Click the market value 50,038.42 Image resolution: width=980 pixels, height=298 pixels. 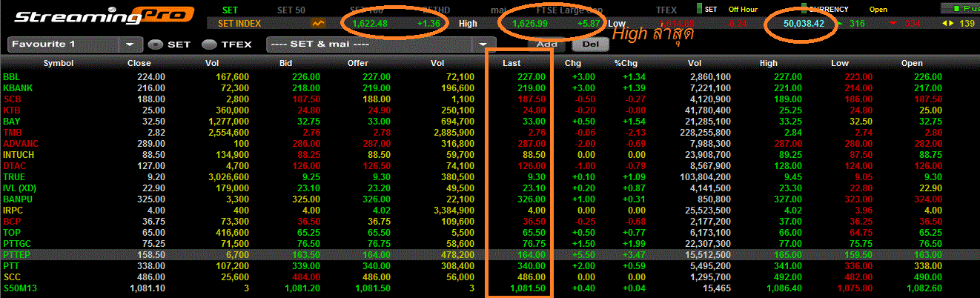tap(804, 24)
